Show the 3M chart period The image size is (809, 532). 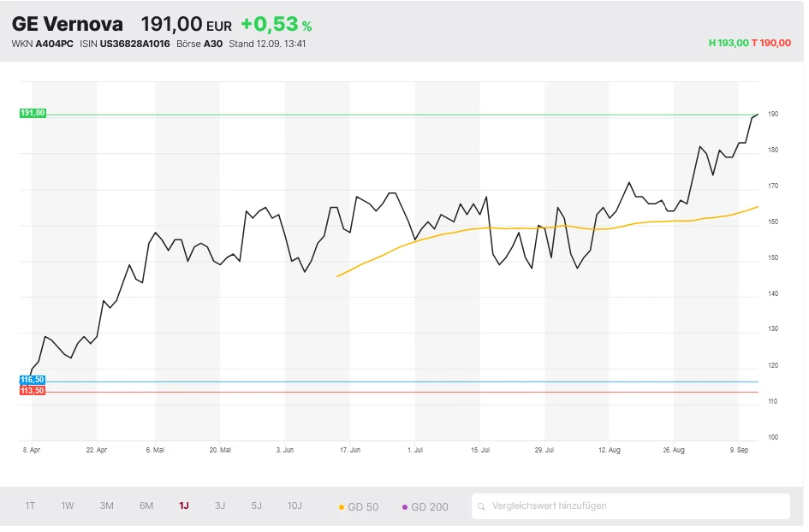tap(106, 505)
